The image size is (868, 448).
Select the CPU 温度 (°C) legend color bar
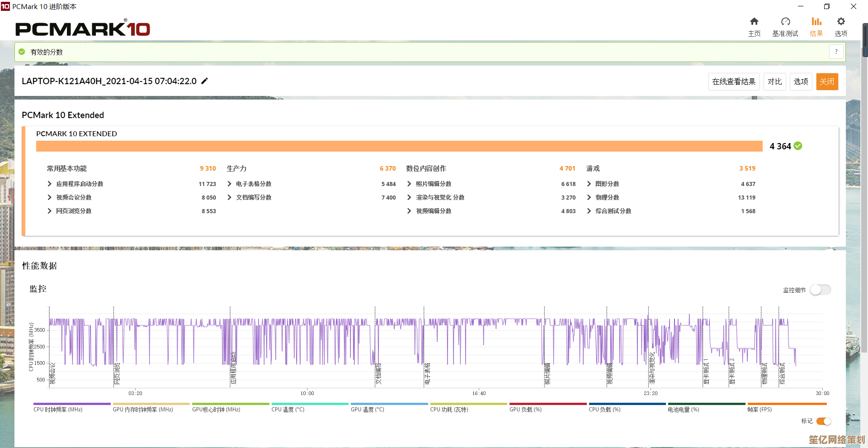tap(310, 404)
